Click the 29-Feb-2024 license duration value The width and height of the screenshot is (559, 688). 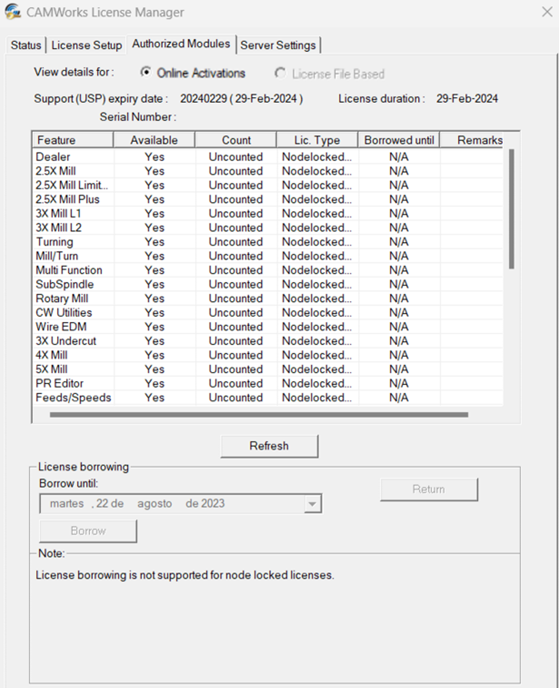click(467, 99)
